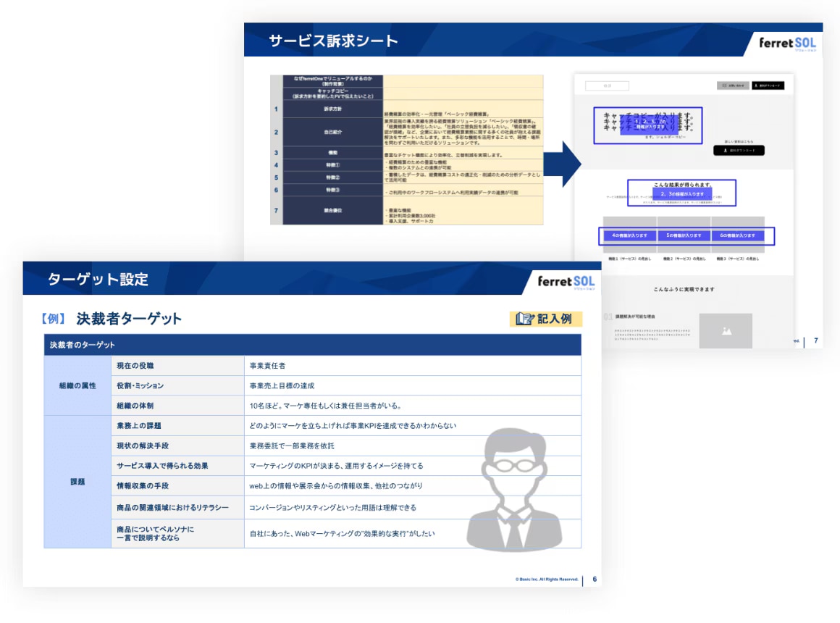Click the ferret SOL logo on ターゲット設定 slide
840x623 pixels.
pyautogui.click(x=566, y=281)
